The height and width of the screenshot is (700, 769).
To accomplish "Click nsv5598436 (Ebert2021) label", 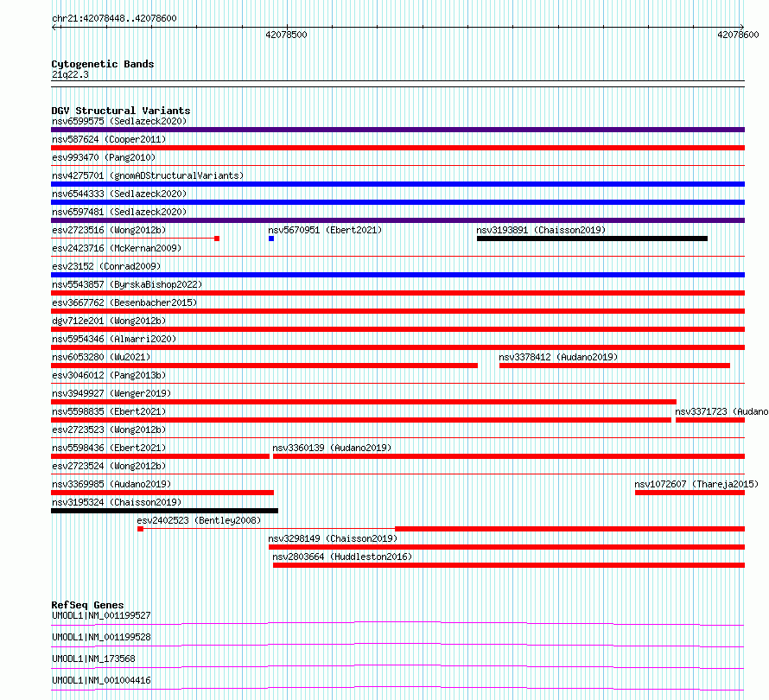I will (109, 448).
